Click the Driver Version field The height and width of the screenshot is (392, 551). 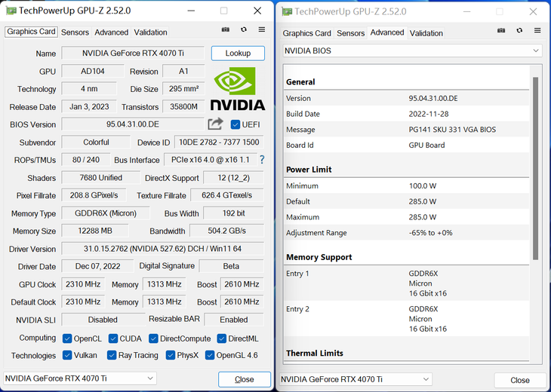coord(162,249)
